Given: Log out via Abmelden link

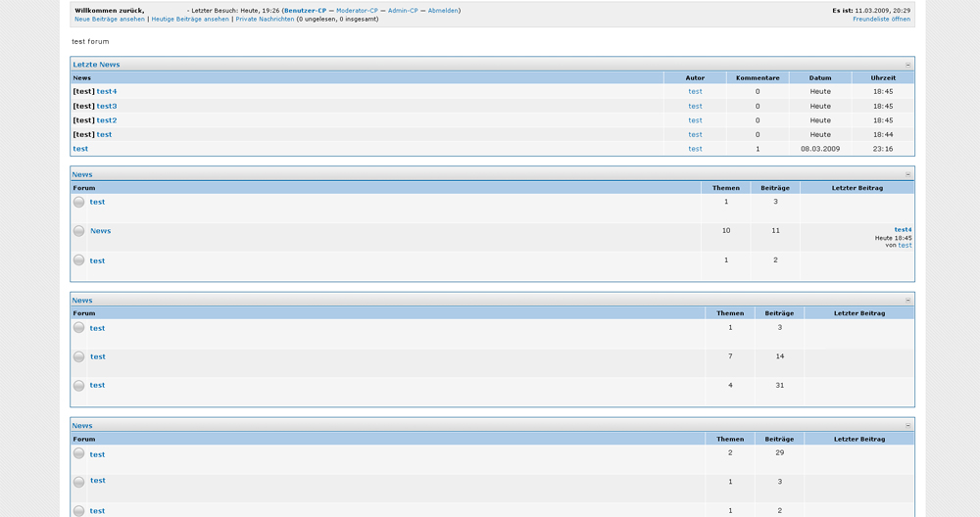Looking at the screenshot, I should [443, 11].
